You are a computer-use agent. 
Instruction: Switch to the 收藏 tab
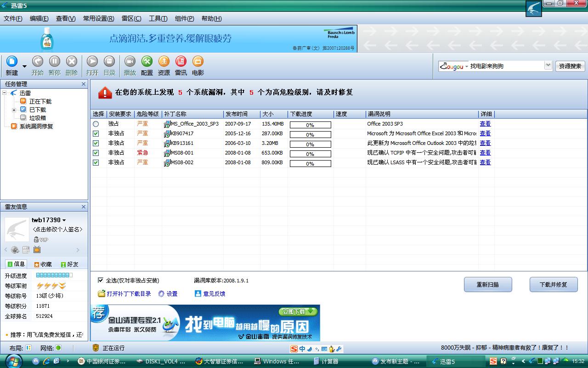click(43, 264)
